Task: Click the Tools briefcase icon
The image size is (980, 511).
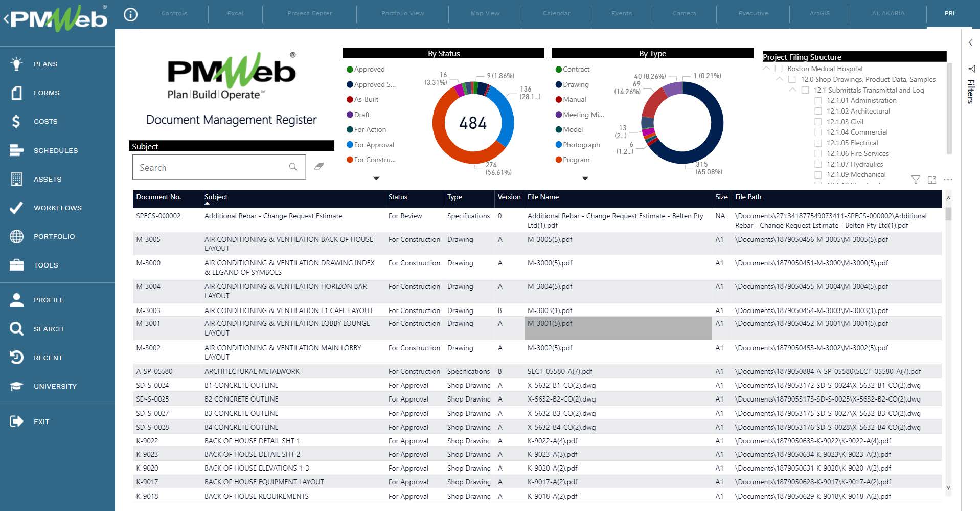Action: [16, 265]
